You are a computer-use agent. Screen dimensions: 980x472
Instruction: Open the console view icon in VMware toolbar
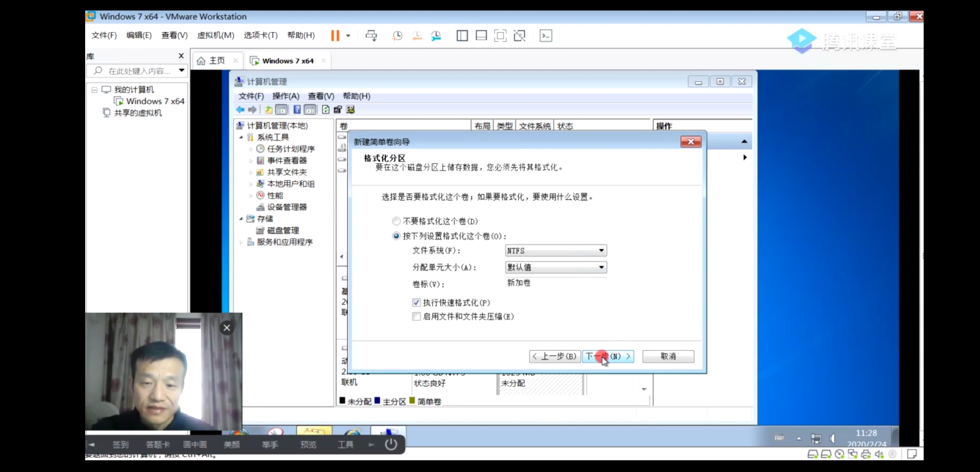click(x=546, y=36)
